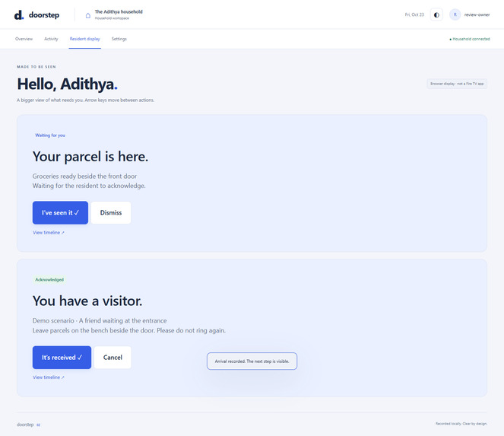Viewport: 504px width, 436px height.
Task: Open the Overview tab
Action: [24, 39]
